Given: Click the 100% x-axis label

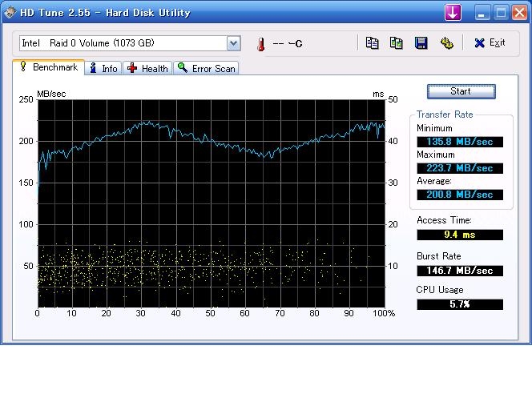Looking at the screenshot, I should coord(384,313).
